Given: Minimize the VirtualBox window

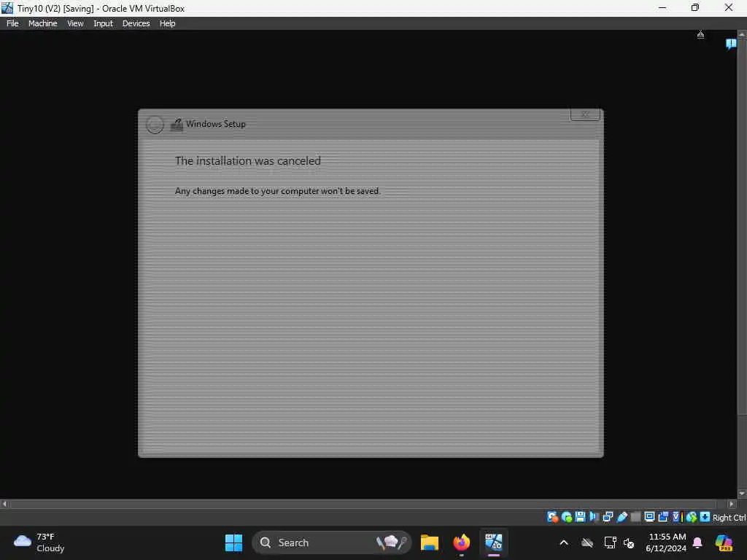Looking at the screenshot, I should [x=662, y=7].
